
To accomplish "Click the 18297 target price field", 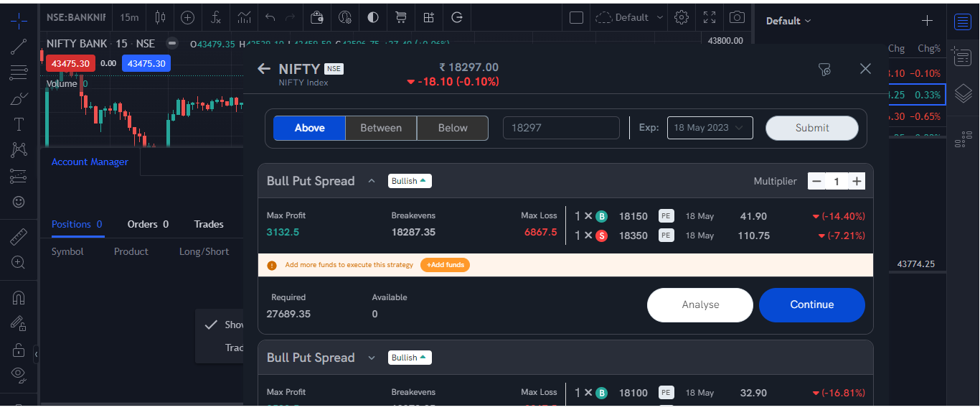I will point(561,128).
